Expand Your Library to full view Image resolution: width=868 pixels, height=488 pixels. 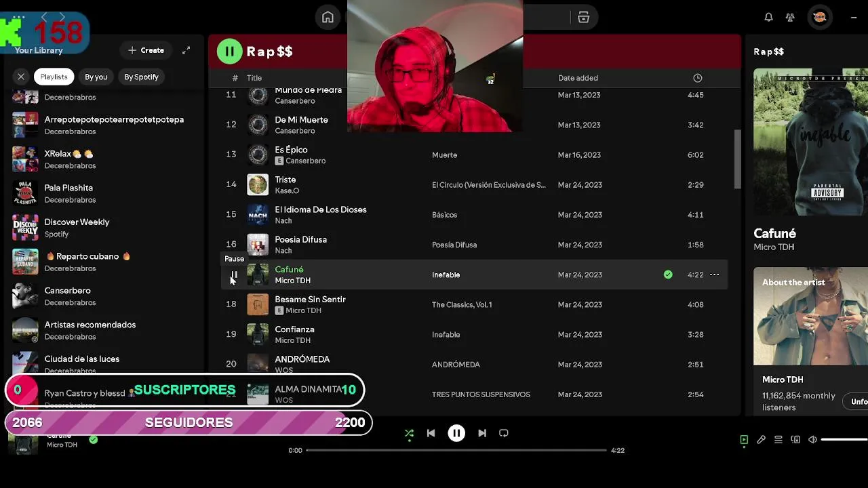tap(186, 50)
